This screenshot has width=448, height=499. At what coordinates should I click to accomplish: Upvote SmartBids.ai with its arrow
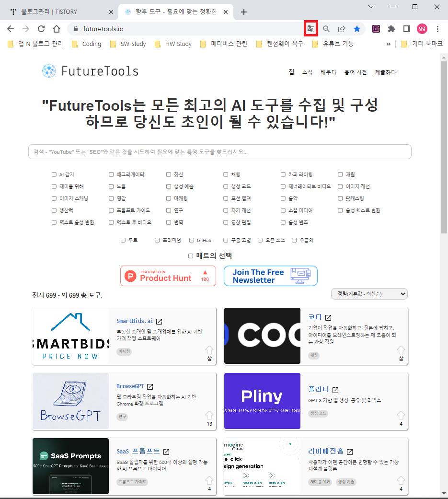(x=209, y=350)
